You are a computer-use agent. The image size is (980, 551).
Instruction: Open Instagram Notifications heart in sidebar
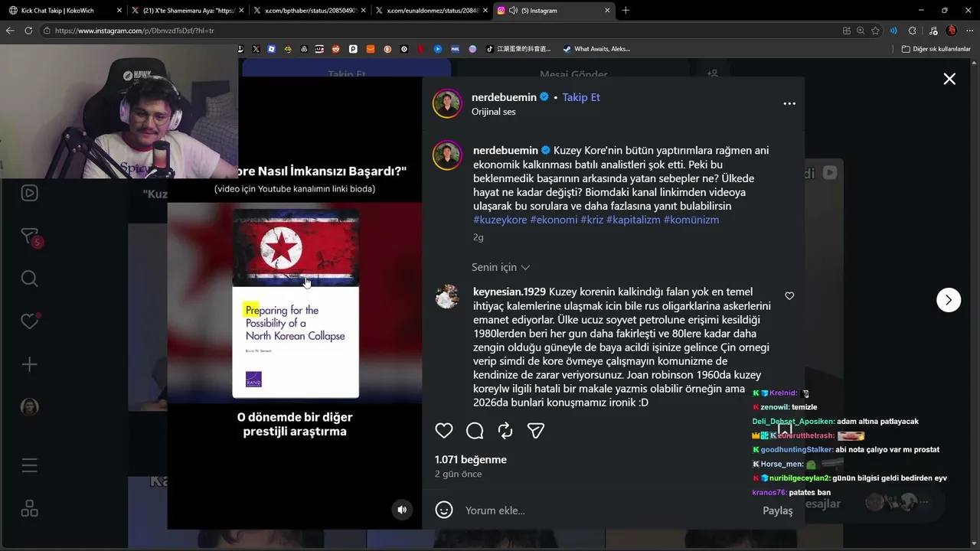point(29,321)
